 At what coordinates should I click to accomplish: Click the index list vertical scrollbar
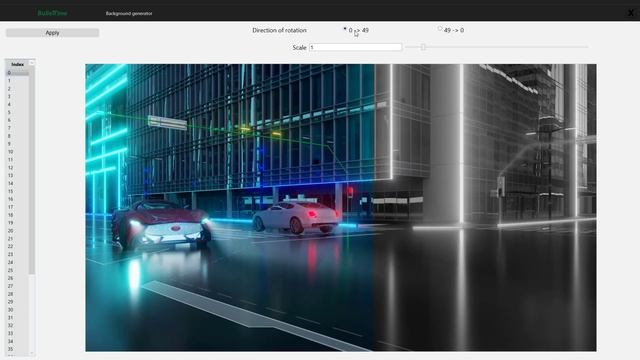point(32,169)
